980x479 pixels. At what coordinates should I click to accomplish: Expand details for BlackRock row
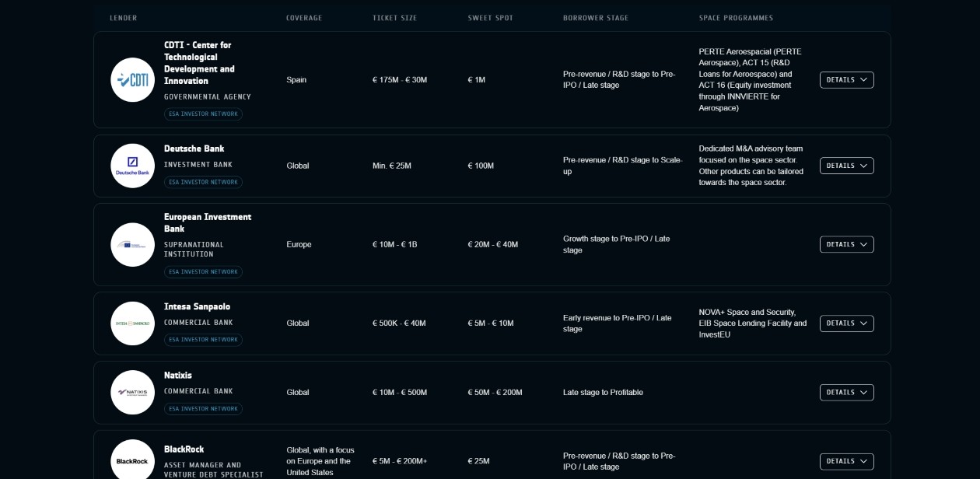point(846,461)
